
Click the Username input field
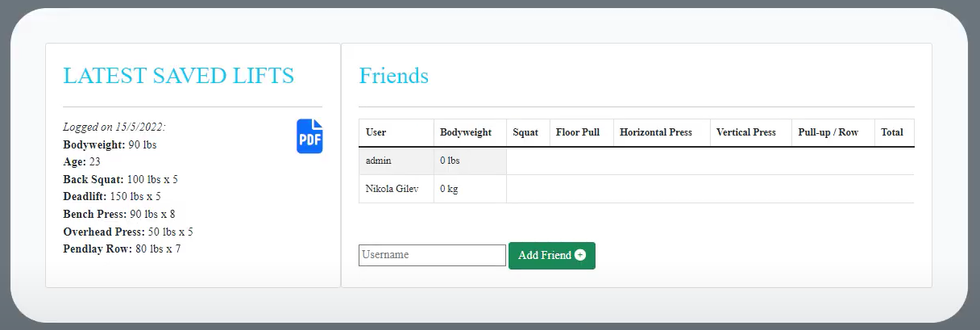tap(432, 255)
